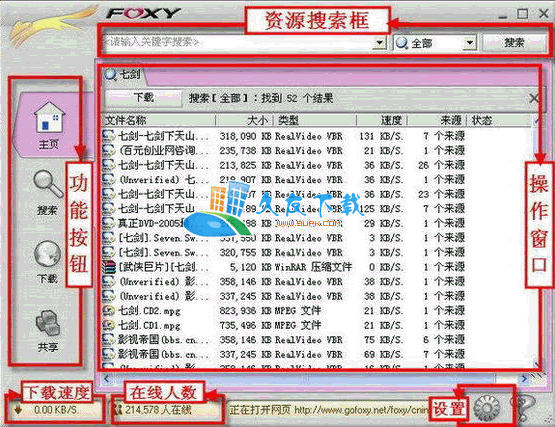This screenshot has width=555, height=427.
Task: Click the 搜索[全部]: 找到 52 个结果 text
Action: 261,98
